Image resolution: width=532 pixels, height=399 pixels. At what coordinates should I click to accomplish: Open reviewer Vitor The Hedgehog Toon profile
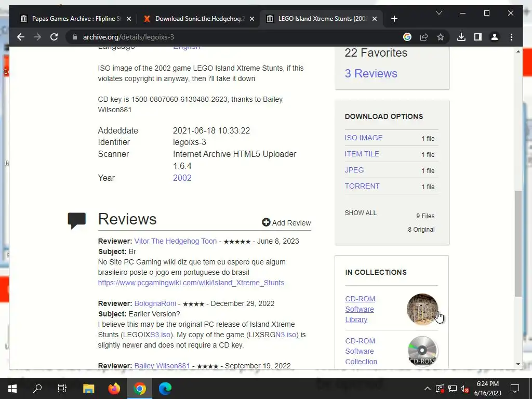coord(176,241)
